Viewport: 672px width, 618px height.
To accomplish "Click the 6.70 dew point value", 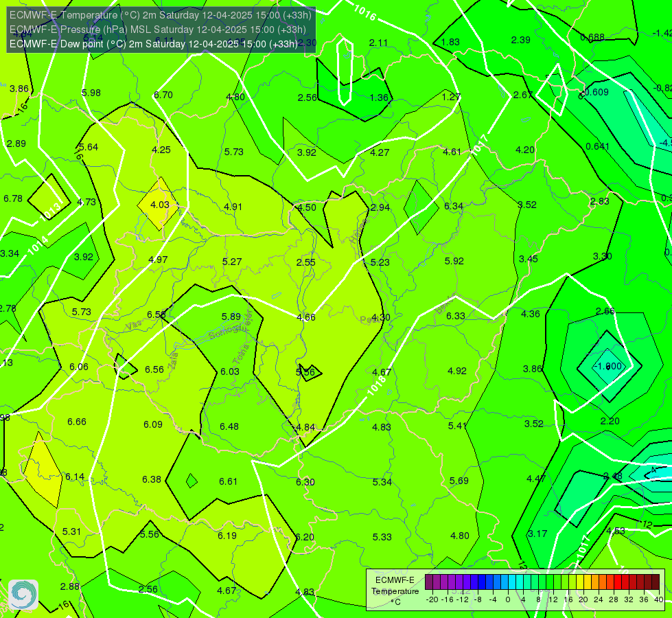I will (163, 95).
